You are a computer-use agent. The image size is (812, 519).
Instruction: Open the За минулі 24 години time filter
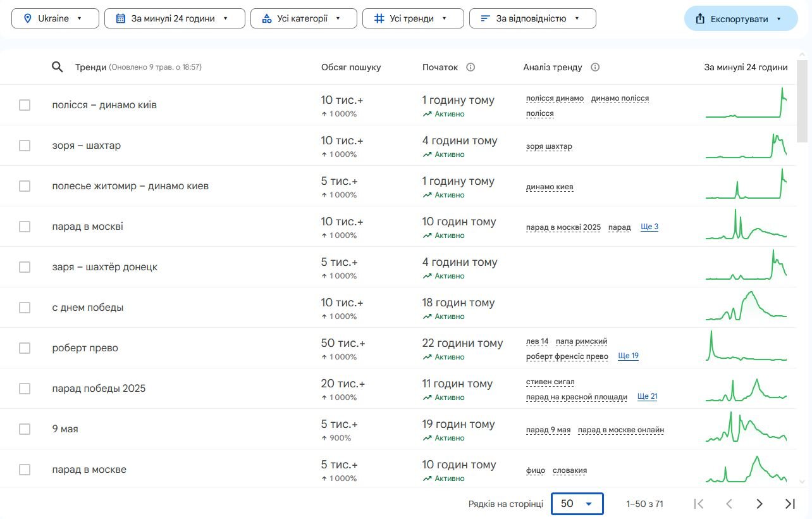[175, 18]
